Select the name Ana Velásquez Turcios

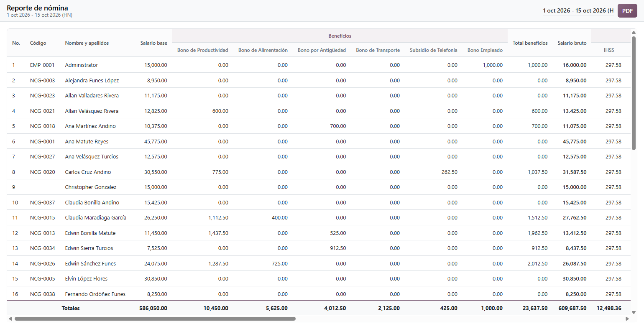pos(92,157)
